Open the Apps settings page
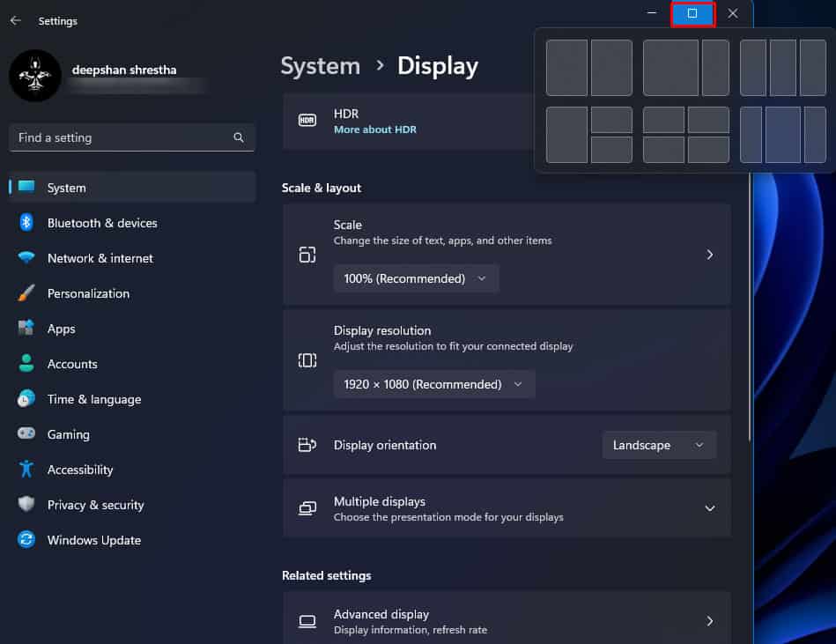This screenshot has height=644, width=836. tap(132, 328)
